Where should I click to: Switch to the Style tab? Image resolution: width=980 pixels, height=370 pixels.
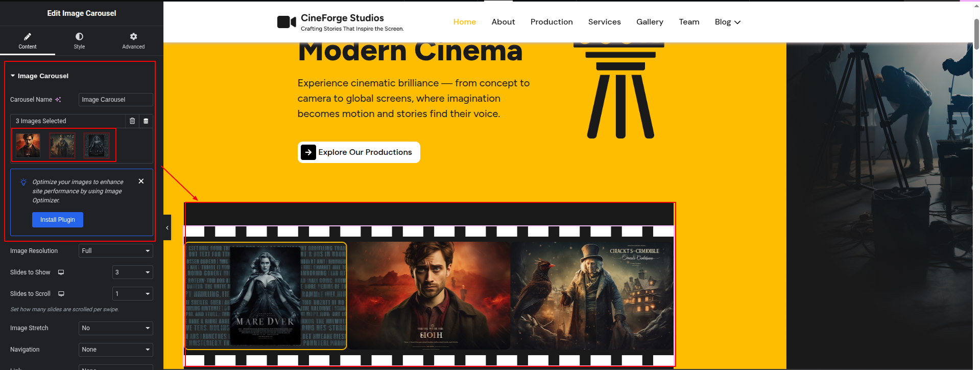click(x=79, y=40)
